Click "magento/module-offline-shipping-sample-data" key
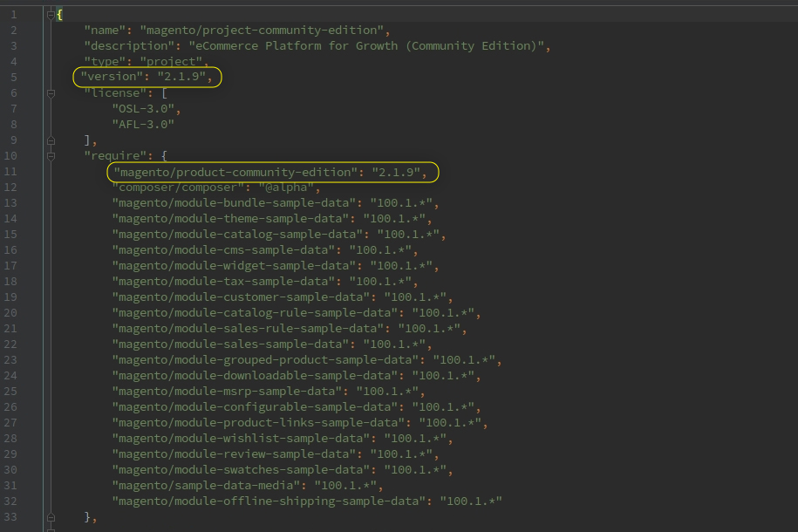The height and width of the screenshot is (532, 798). tap(269, 501)
